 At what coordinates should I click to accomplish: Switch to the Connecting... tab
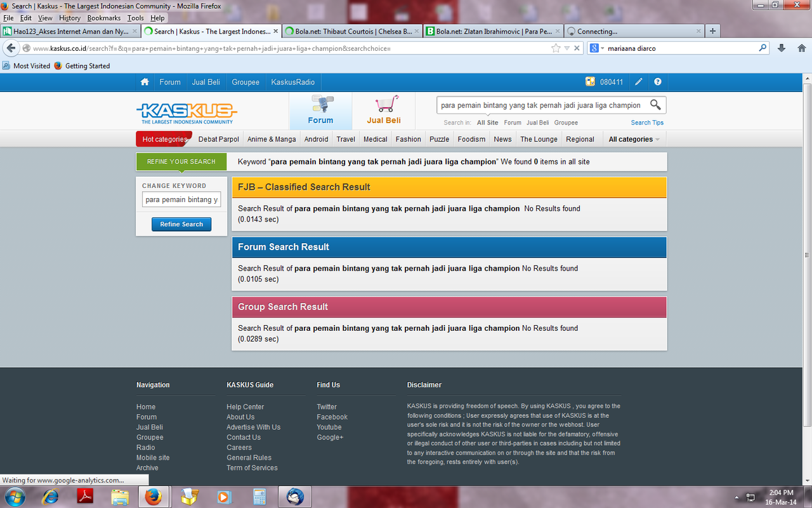pyautogui.click(x=634, y=31)
